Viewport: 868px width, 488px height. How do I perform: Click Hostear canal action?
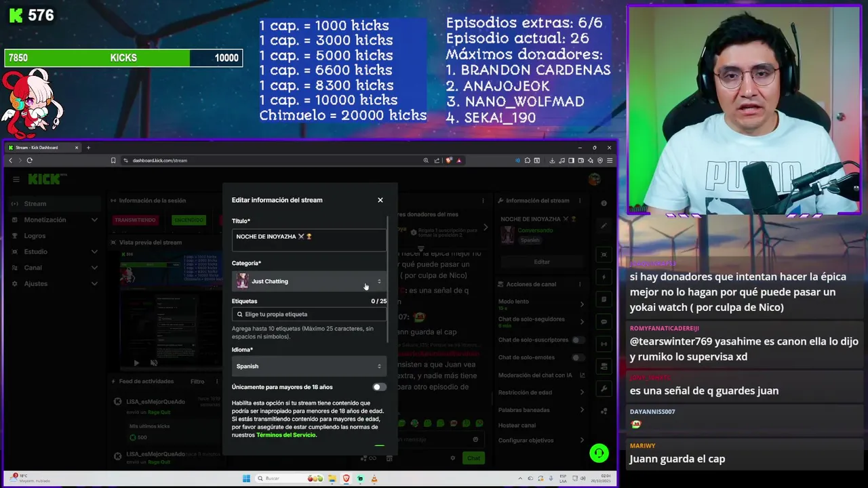(517, 425)
